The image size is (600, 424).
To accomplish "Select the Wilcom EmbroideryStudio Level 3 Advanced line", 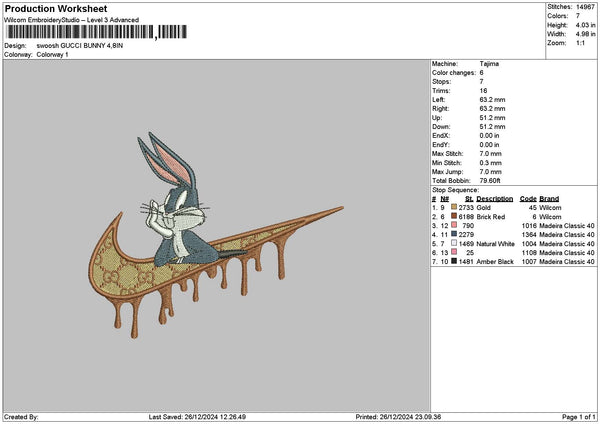I will point(72,20).
